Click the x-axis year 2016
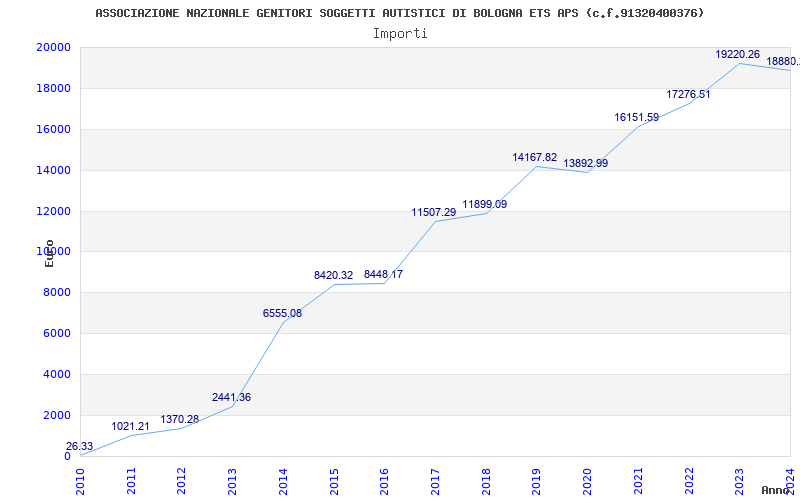 pos(384,482)
